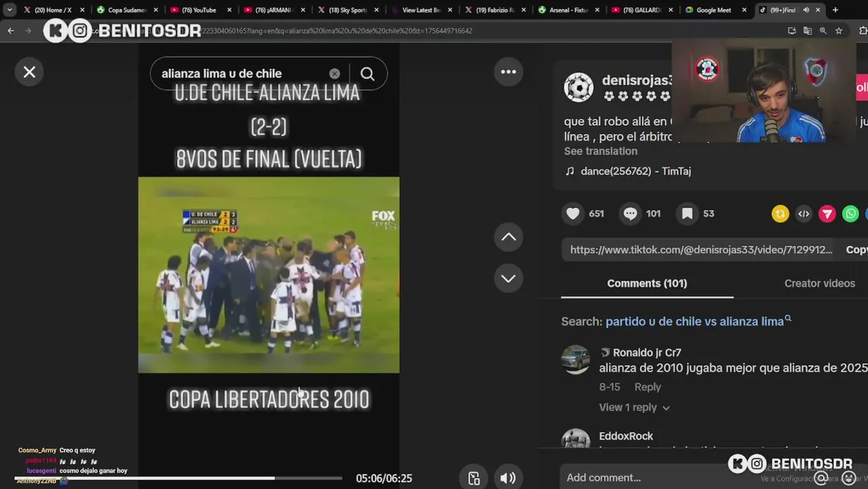Image resolution: width=868 pixels, height=489 pixels.
Task: Reply to Ronaldo jr Cr7's comment
Action: 647,386
